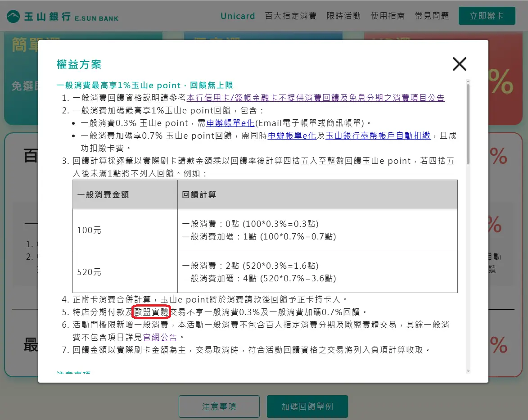Select 使用指南 in the top navigation
Viewport: 528px width, 420px height.
coord(388,16)
